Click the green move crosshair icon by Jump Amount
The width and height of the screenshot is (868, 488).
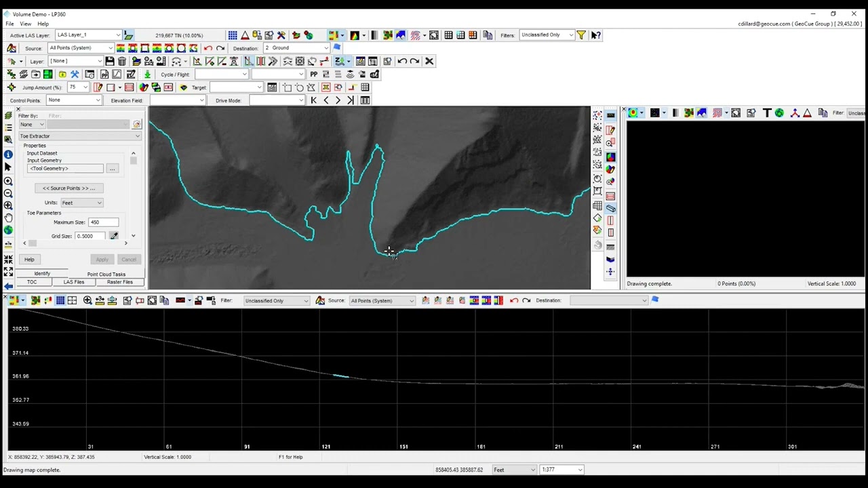[x=11, y=87]
